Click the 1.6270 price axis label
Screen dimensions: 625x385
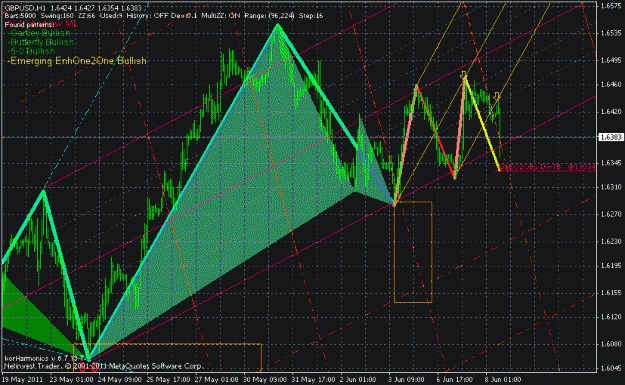[611, 214]
